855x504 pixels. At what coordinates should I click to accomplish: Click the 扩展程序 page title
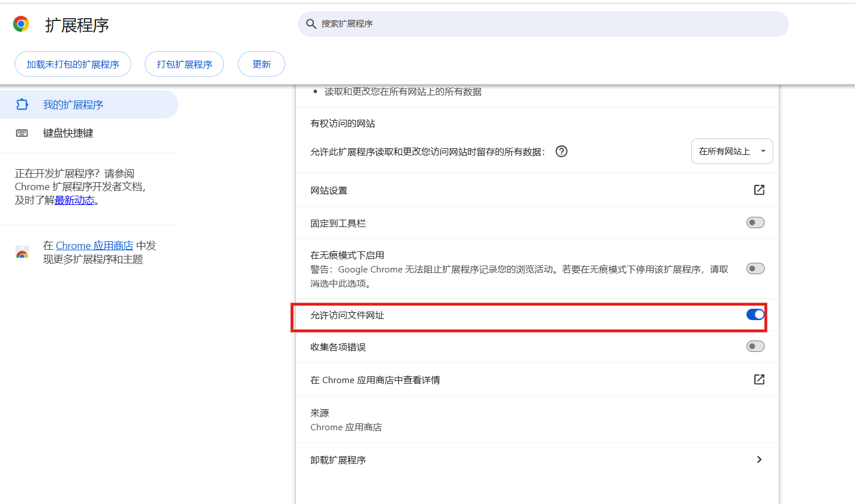pos(77,25)
